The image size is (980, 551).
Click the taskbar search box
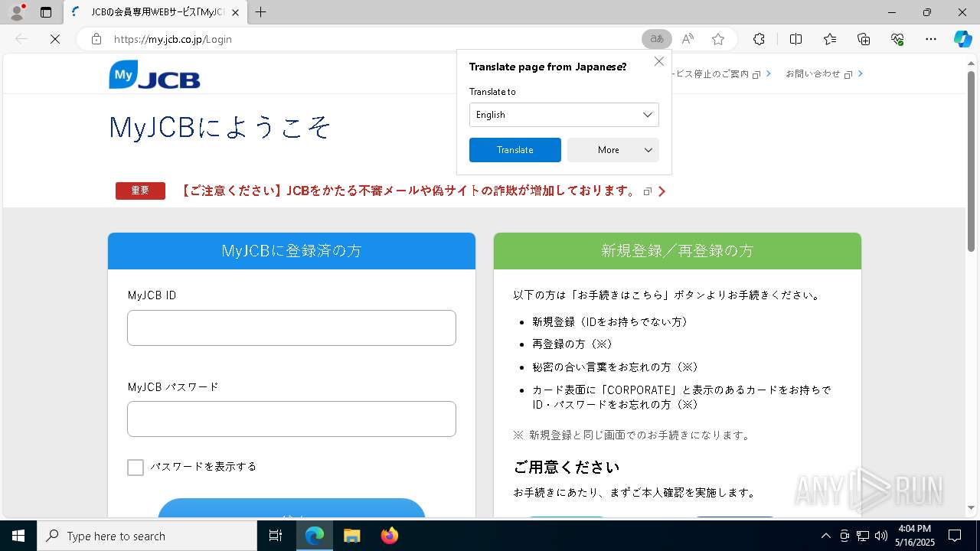pos(147,536)
